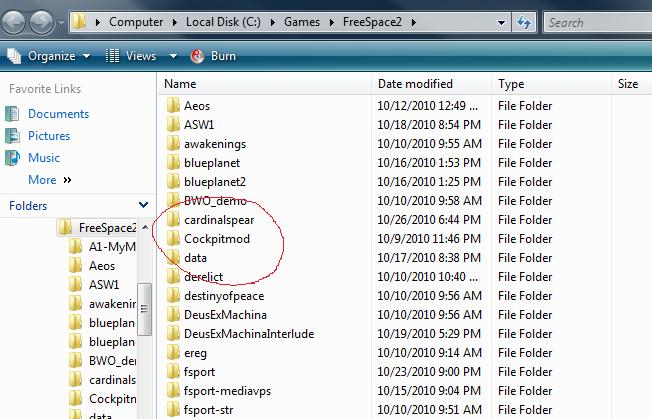Viewport: 652px width, 419px height.
Task: Open the address bar history dropdown
Action: tap(501, 22)
